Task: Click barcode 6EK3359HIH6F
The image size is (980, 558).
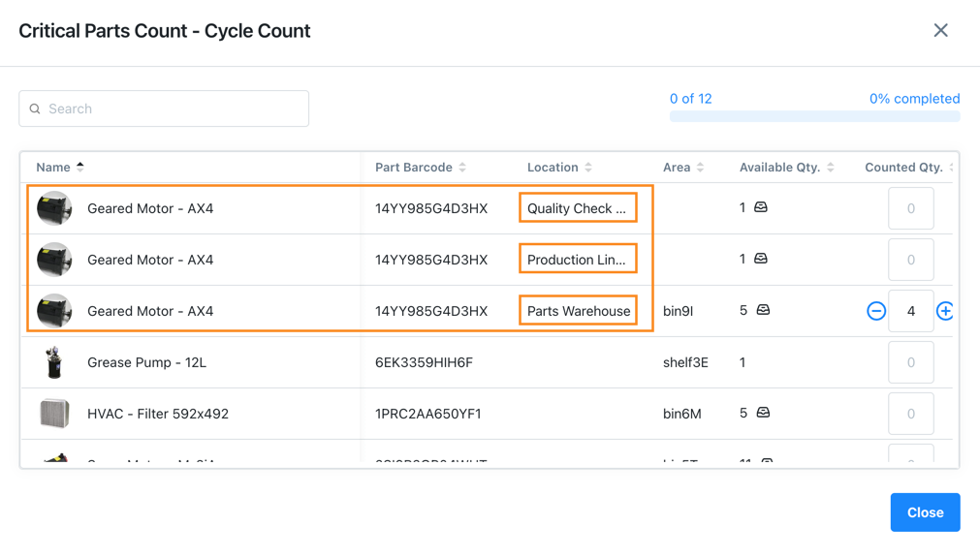Action: point(424,362)
